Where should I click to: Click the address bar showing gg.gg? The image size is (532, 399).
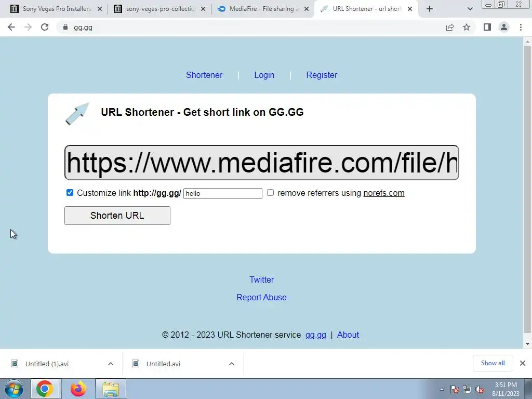251,27
